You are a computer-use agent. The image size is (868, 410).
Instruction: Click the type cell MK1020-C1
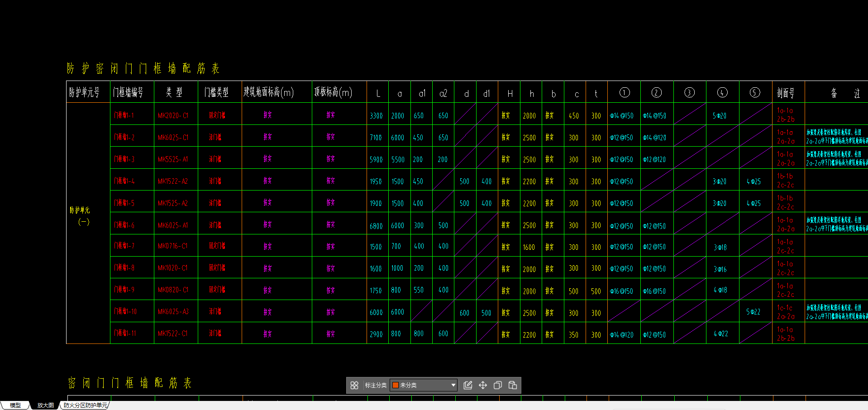(172, 268)
